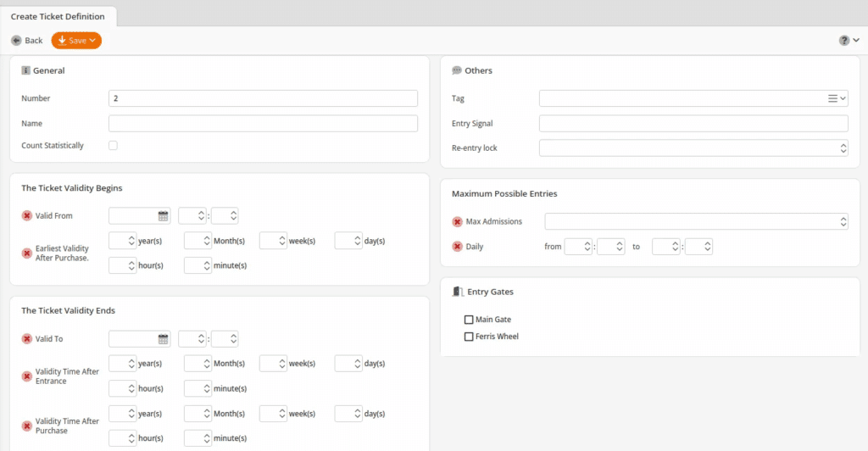Click the Tag combo field
The image size is (868, 451).
(x=693, y=98)
